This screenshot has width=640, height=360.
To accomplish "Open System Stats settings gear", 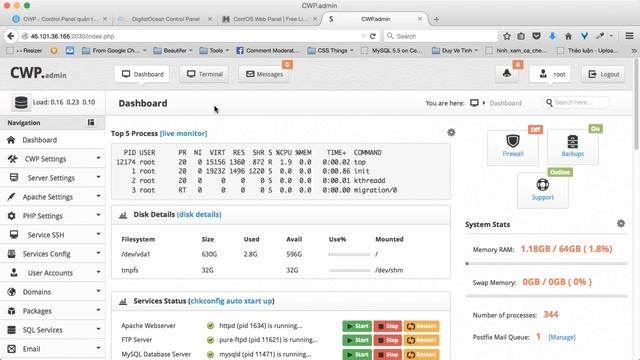I will click(x=621, y=223).
